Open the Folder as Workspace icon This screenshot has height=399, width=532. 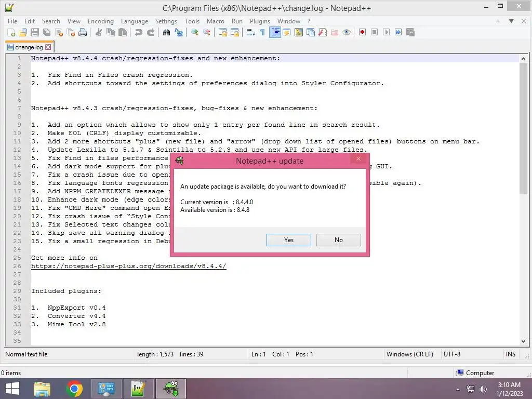pyautogui.click(x=335, y=32)
